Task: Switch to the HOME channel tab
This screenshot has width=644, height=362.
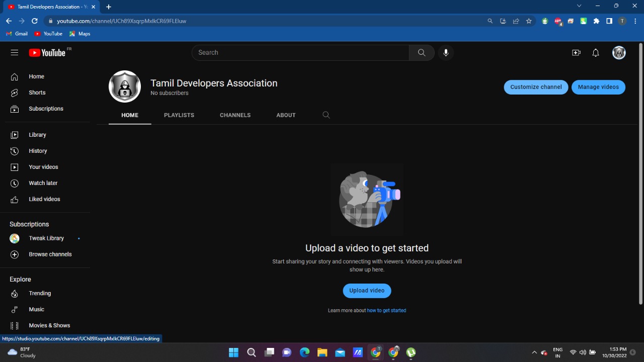Action: click(130, 115)
